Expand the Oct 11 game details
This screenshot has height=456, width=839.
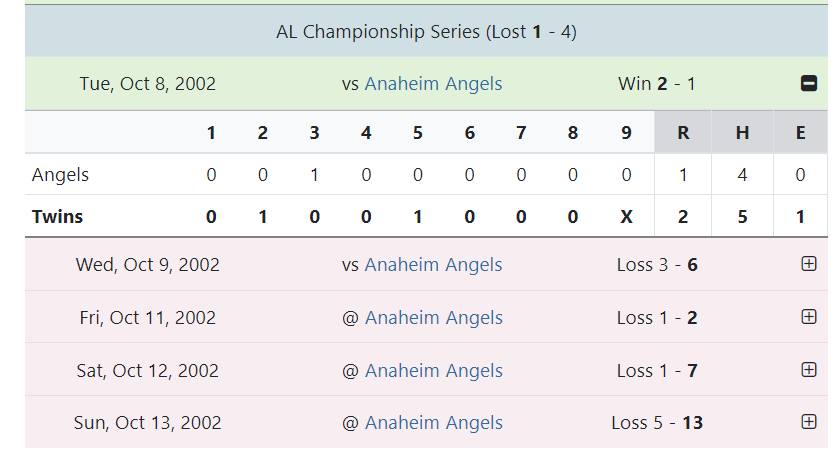[809, 317]
